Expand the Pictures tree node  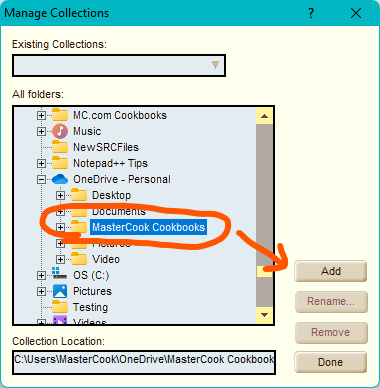[x=41, y=291]
